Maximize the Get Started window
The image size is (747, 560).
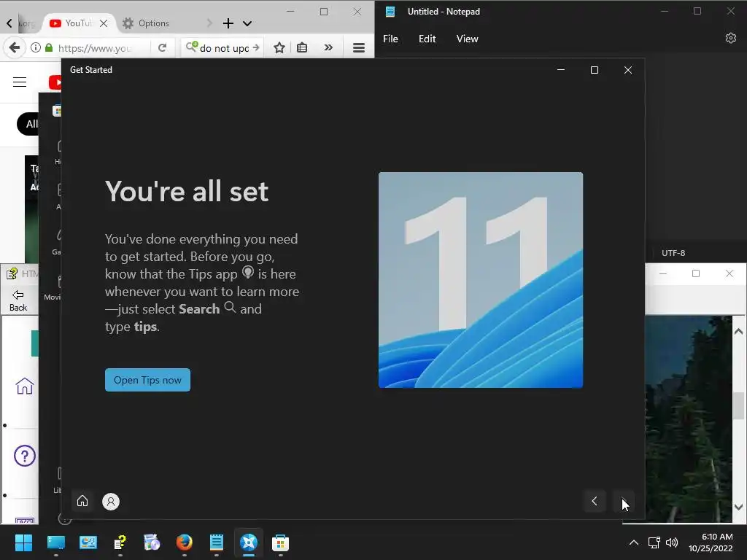pos(594,70)
